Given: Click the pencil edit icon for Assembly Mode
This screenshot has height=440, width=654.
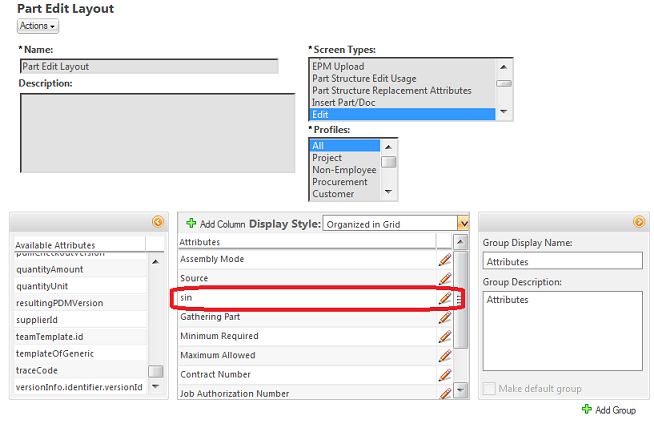Looking at the screenshot, I should point(445,260).
